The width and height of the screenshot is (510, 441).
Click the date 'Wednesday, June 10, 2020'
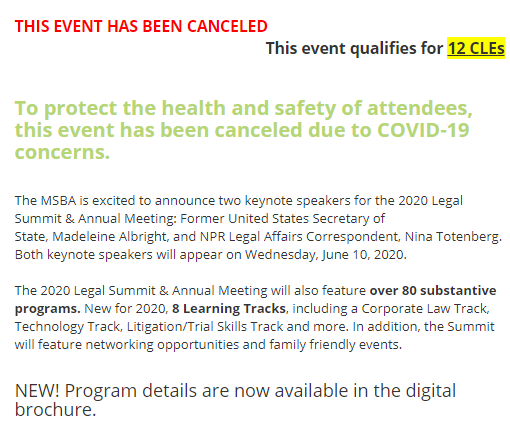324,255
